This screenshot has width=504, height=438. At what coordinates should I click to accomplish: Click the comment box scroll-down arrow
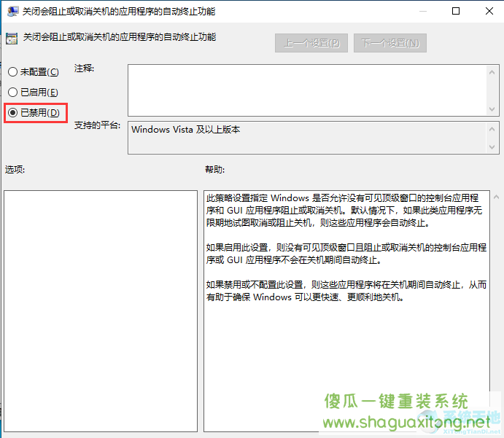(x=492, y=109)
